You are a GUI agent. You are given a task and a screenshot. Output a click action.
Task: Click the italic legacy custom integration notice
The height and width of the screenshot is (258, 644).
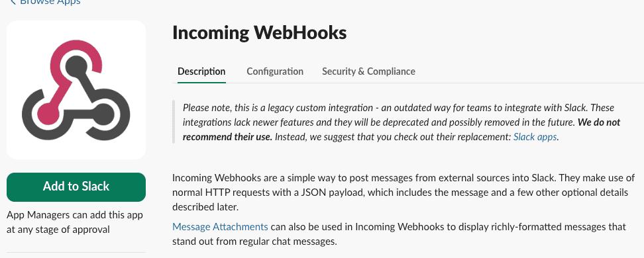point(402,122)
